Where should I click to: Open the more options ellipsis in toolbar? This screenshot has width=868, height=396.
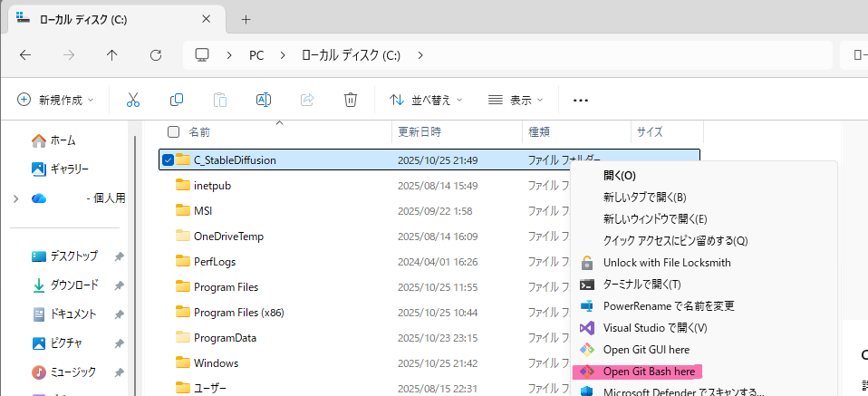[x=581, y=100]
